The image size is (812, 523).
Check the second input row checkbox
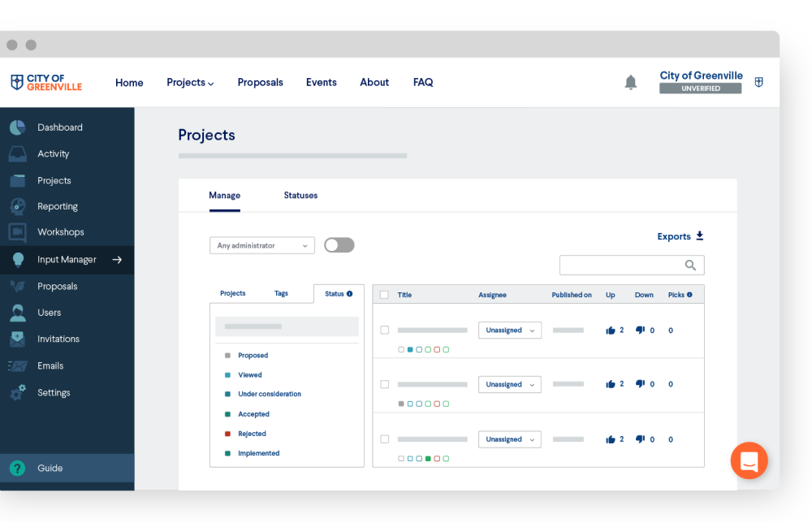pyautogui.click(x=384, y=384)
